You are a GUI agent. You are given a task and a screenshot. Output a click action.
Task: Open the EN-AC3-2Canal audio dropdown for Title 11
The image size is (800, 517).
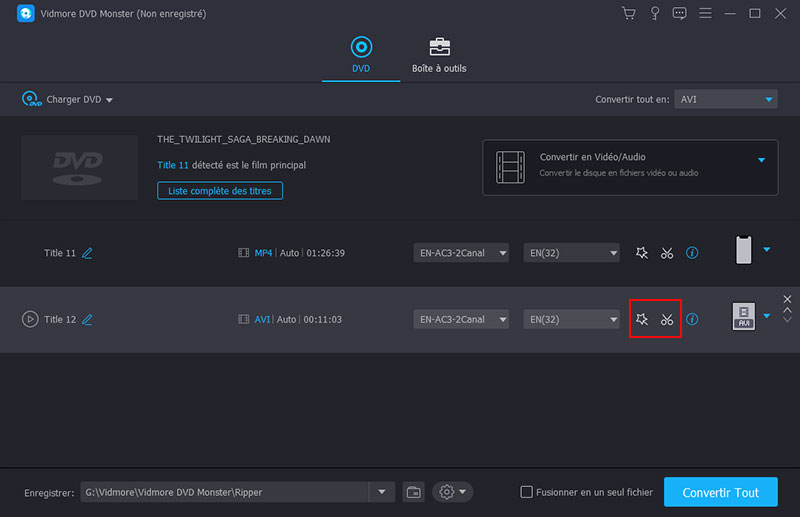[461, 253]
